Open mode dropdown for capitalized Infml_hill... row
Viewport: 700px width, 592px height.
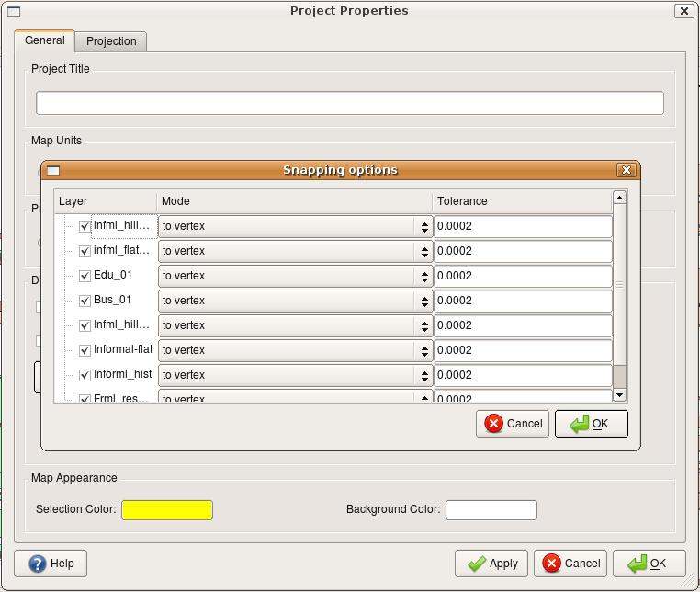click(x=295, y=325)
